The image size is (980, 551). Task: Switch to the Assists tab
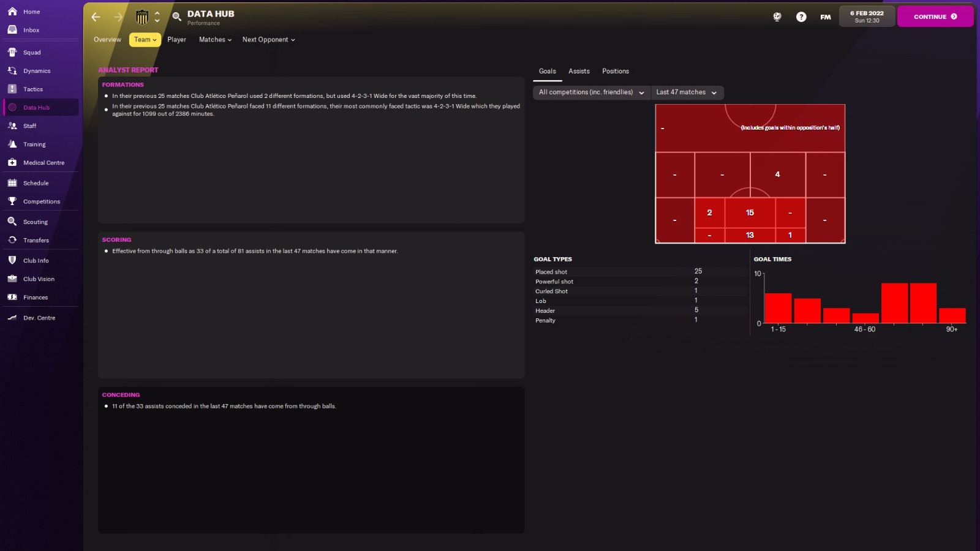pyautogui.click(x=578, y=71)
